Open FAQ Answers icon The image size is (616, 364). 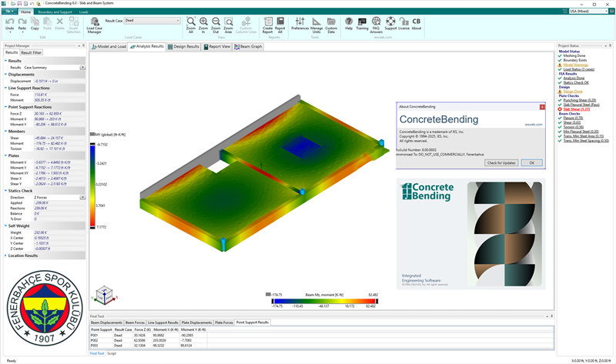(376, 22)
